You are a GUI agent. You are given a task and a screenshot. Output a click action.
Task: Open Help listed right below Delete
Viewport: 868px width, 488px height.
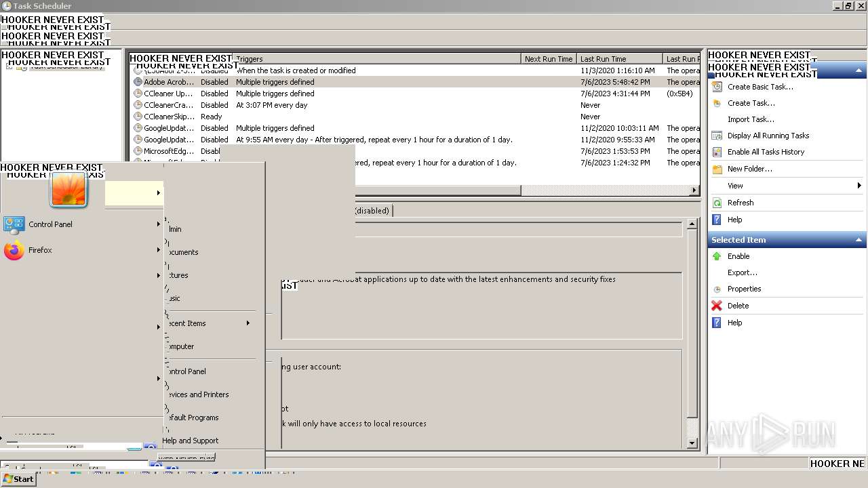coord(734,323)
